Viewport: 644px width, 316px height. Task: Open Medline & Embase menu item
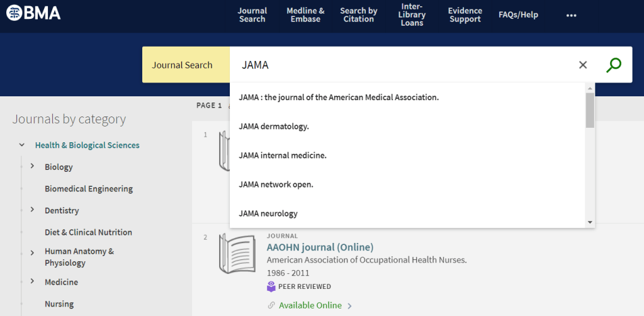pos(305,15)
